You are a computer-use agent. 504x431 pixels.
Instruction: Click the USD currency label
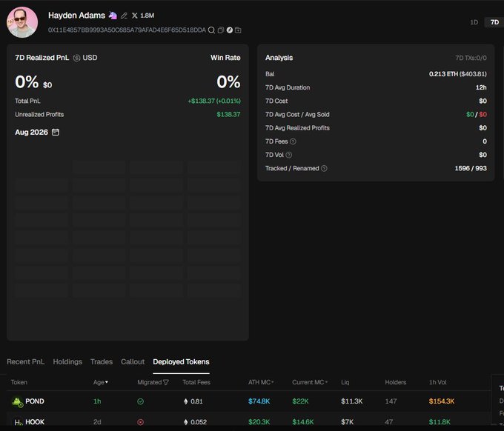[x=90, y=58]
